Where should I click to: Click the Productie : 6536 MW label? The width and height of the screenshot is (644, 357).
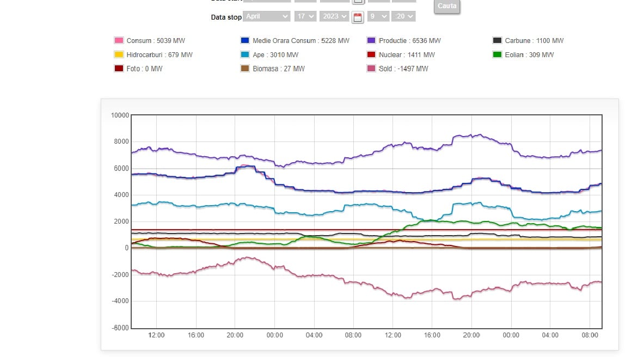(409, 41)
